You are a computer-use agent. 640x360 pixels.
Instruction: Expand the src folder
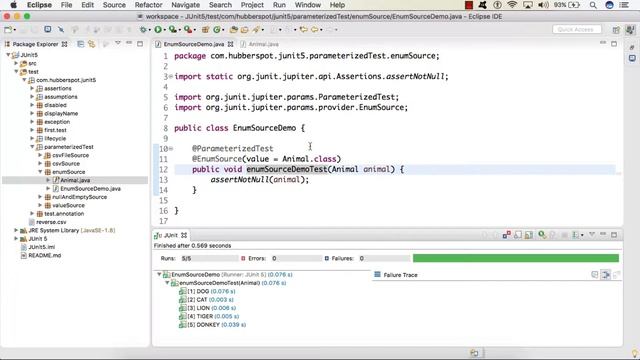[16, 63]
